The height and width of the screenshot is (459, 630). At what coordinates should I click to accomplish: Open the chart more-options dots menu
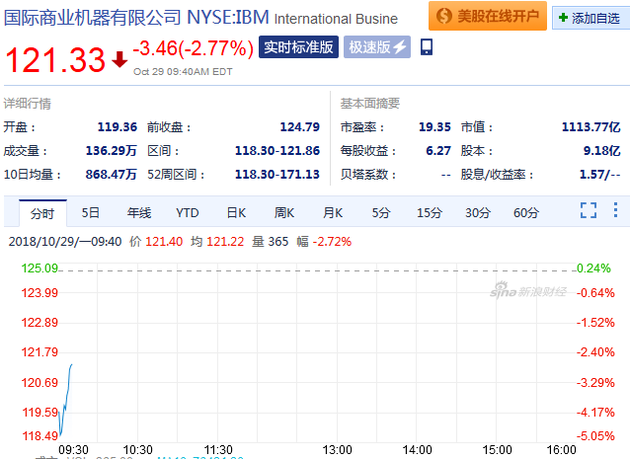pos(615,210)
